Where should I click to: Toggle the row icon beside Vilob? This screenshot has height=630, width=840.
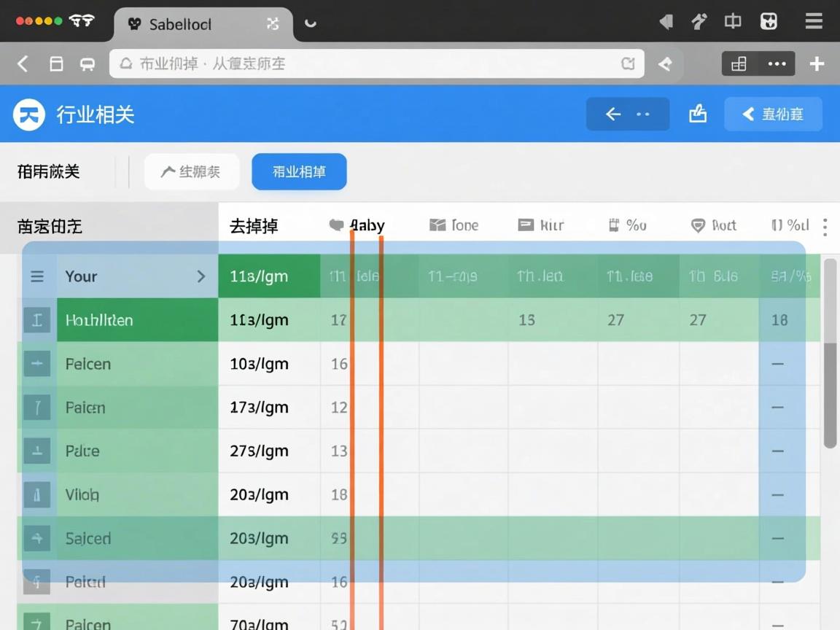[37, 495]
